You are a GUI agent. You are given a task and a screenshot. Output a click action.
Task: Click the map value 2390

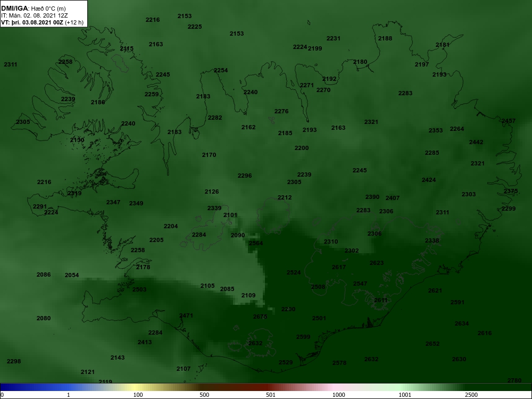[x=372, y=197]
